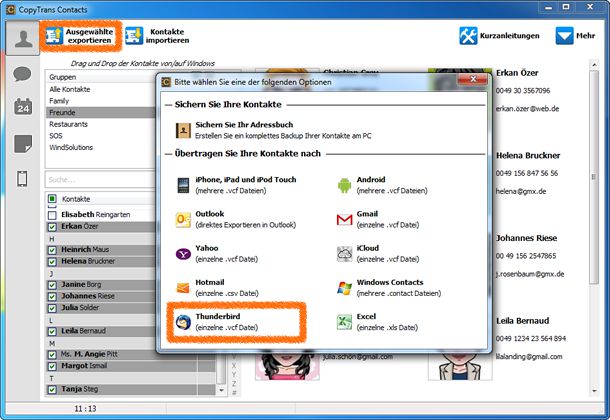
Task: Click Kontakte importieren toolbar button
Action: pos(158,36)
